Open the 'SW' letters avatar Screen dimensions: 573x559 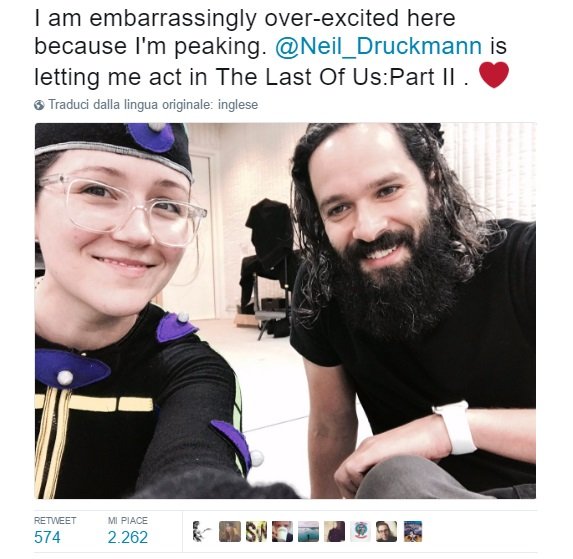click(256, 532)
